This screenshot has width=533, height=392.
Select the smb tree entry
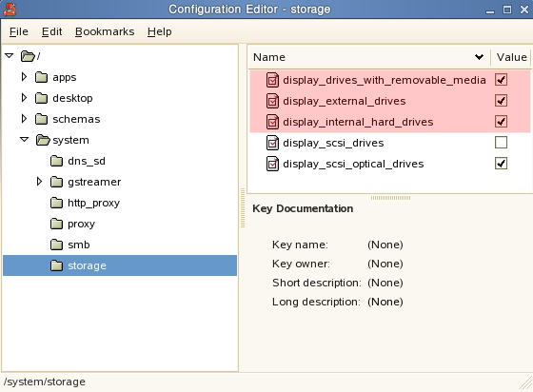(x=78, y=245)
